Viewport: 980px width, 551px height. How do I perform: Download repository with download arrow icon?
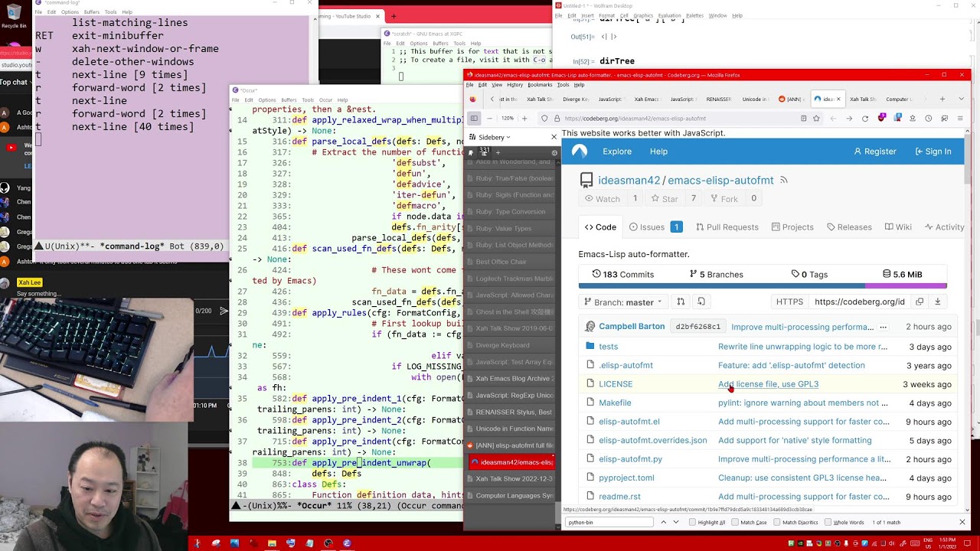pyautogui.click(x=937, y=302)
